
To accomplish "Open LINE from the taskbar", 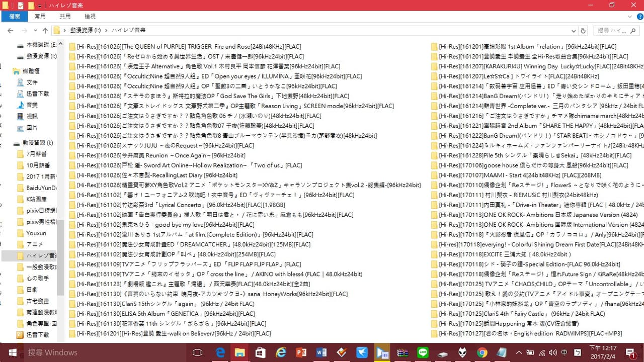I will (x=423, y=352).
